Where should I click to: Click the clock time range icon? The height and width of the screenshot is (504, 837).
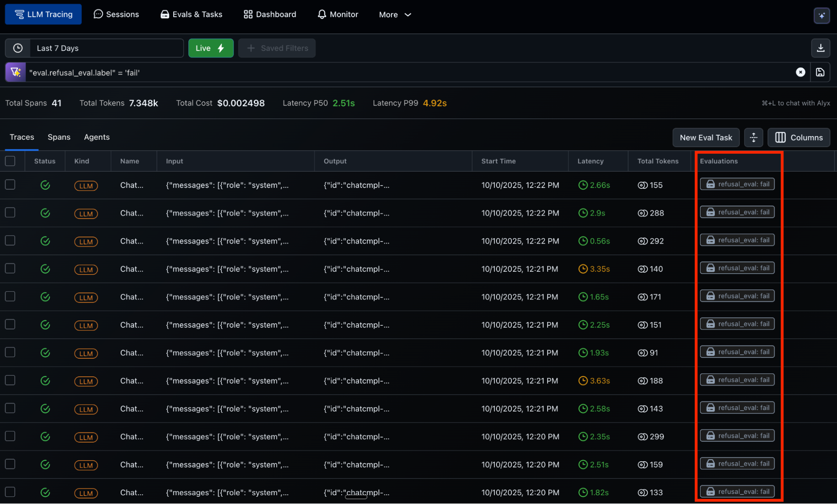coord(18,48)
